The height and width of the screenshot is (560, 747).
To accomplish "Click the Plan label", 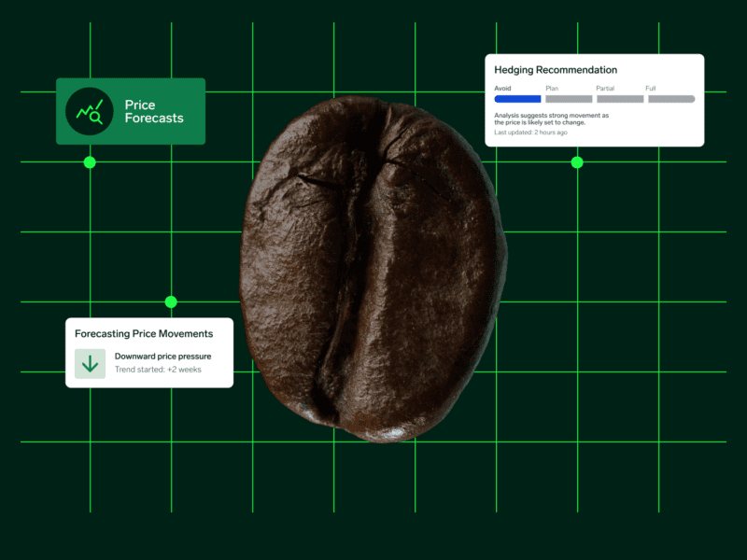I will coord(552,88).
